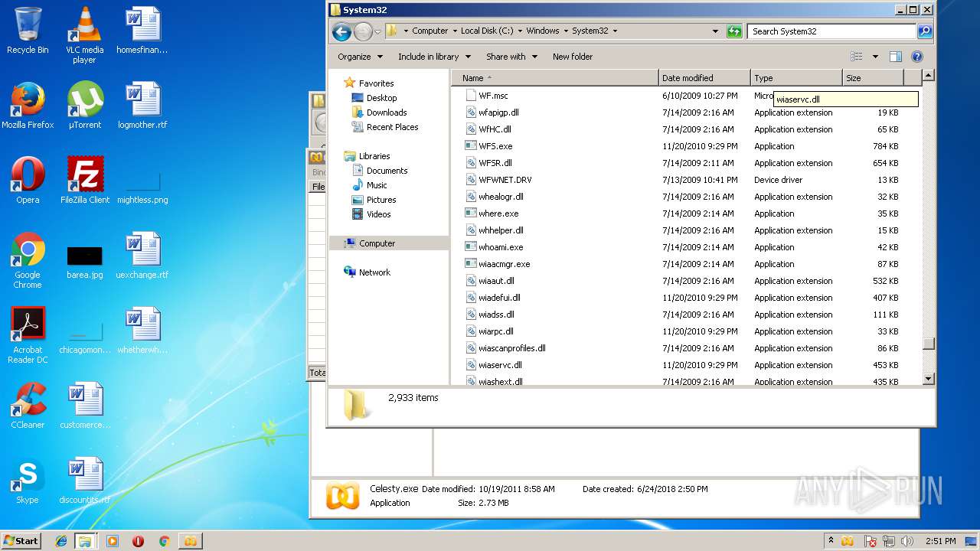The image size is (980, 551).
Task: Open the Share with dropdown
Action: click(511, 57)
